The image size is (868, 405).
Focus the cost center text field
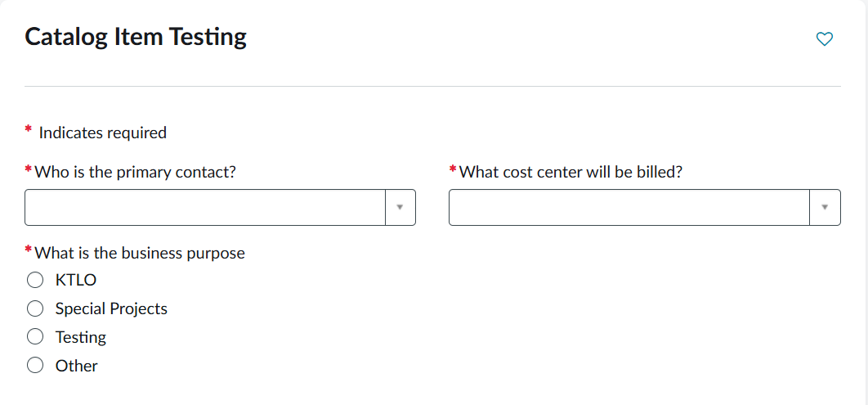point(629,208)
